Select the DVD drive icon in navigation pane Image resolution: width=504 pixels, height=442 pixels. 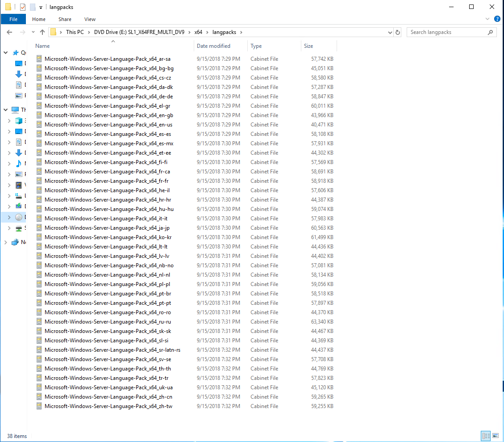pyautogui.click(x=19, y=217)
